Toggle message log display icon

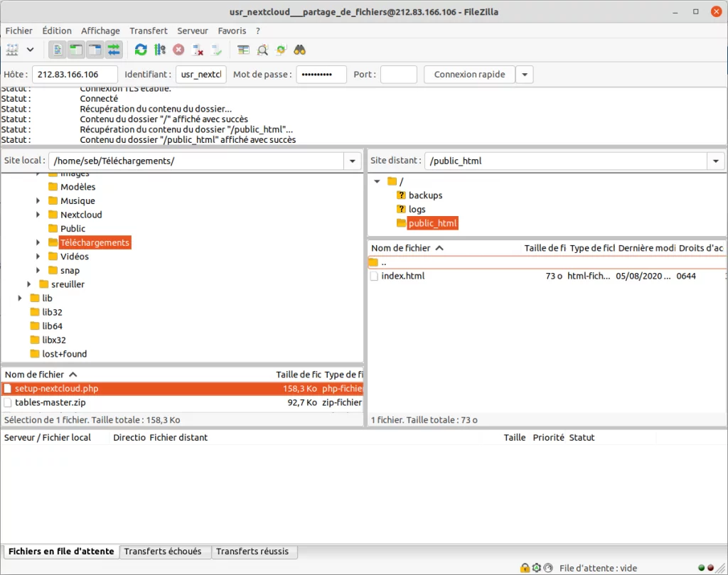58,50
